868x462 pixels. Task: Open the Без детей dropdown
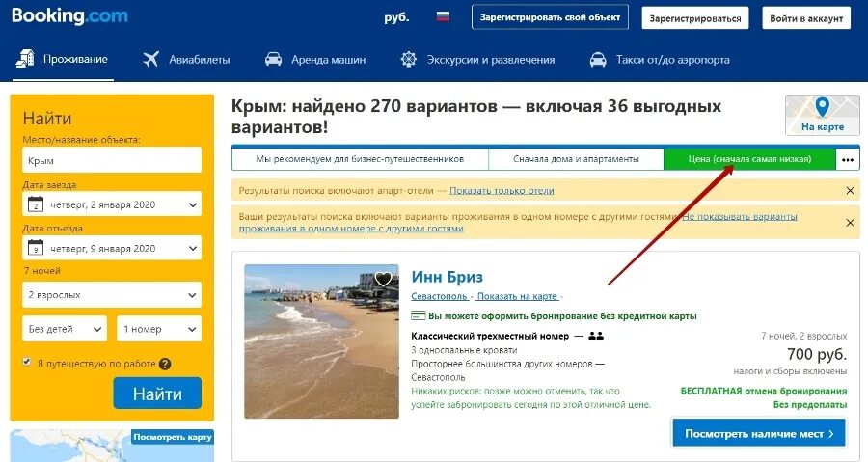65,329
